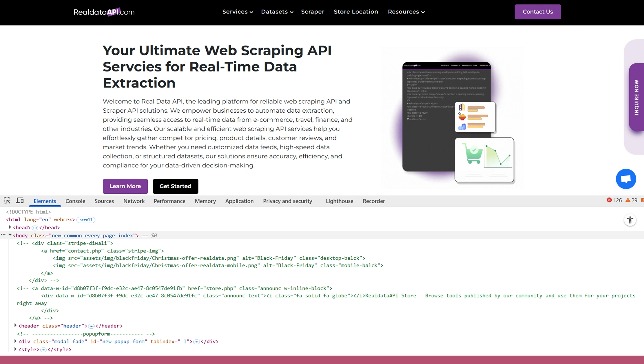The height and width of the screenshot is (364, 644).
Task: Select Scraper in the navigation menu
Action: (x=313, y=12)
